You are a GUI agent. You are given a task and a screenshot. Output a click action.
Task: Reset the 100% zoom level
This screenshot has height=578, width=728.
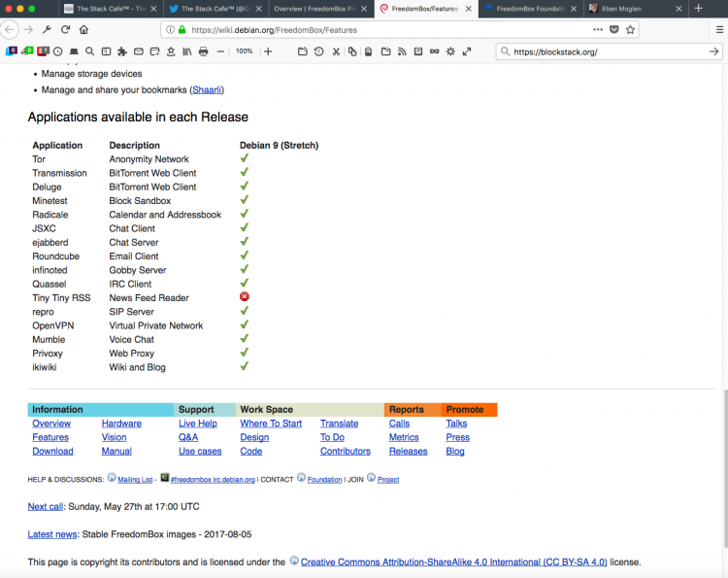click(x=245, y=51)
